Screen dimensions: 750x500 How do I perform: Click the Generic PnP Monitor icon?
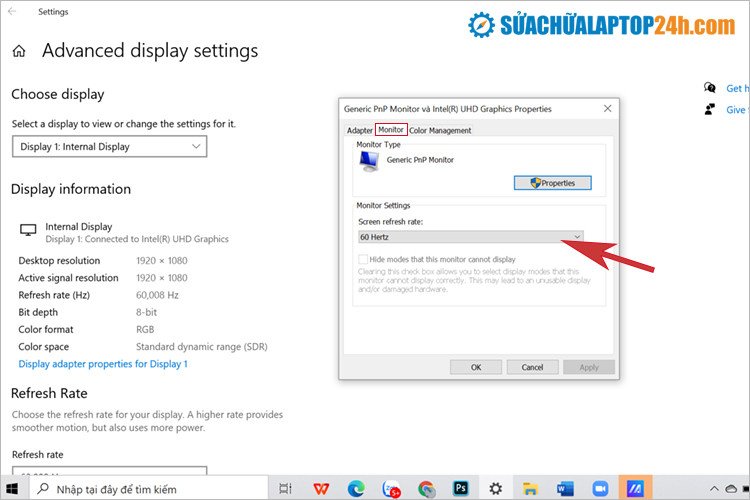click(369, 161)
